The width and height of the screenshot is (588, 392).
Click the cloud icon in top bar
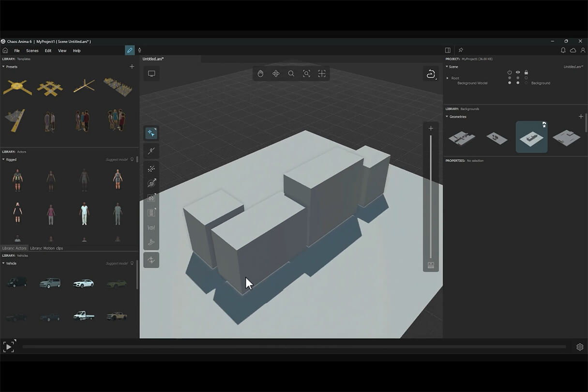pyautogui.click(x=573, y=50)
